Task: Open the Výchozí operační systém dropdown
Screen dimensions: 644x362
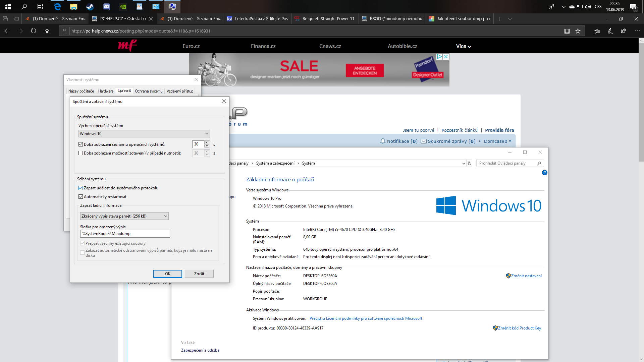Action: tap(144, 134)
